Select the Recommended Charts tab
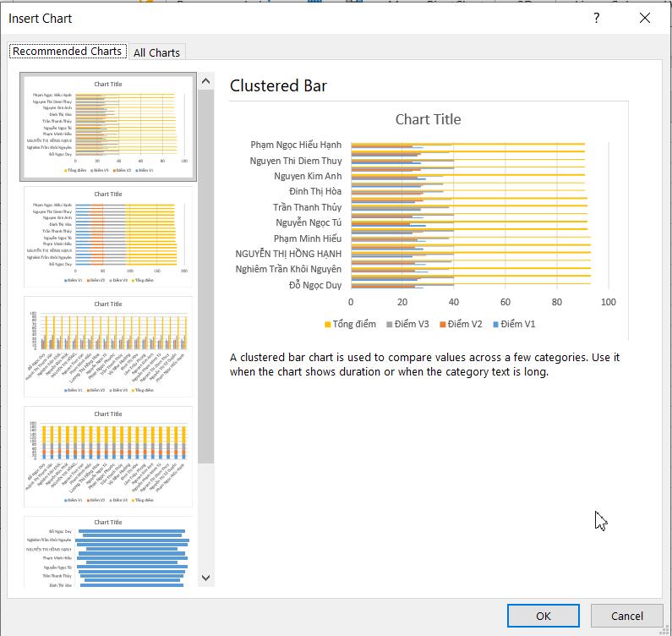This screenshot has width=672, height=636. (x=68, y=52)
